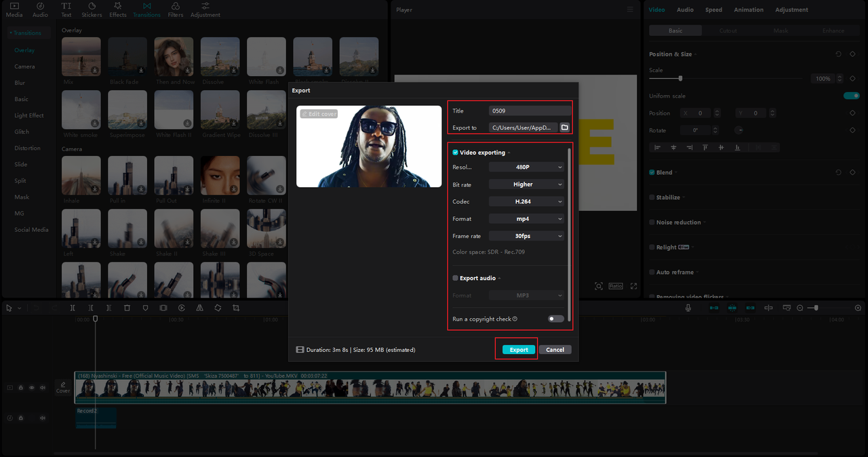Screen dimensions: 868x457
Task: Switch to the Animation tab
Action: pyautogui.click(x=749, y=9)
